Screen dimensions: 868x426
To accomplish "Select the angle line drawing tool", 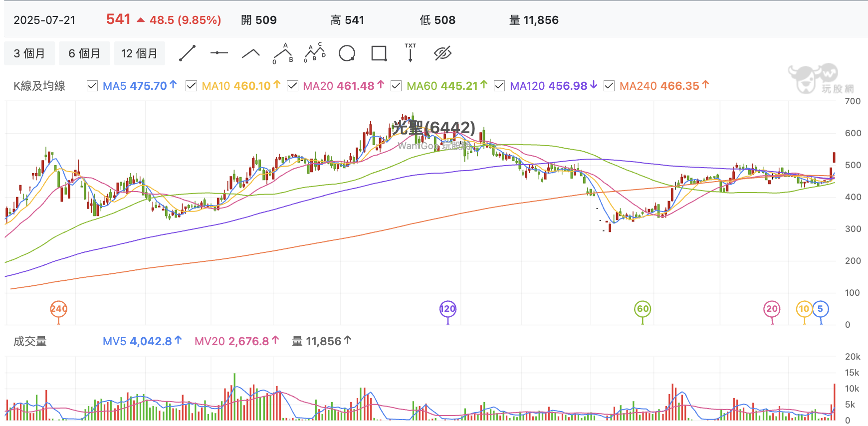I will click(251, 53).
